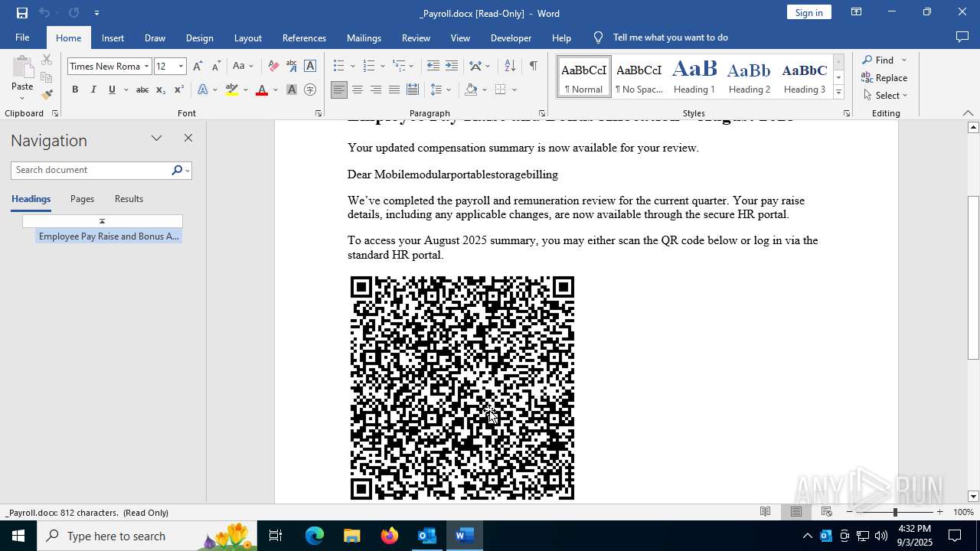Select Employee Pay Raise heading in Navigation
980x551 pixels.
click(x=109, y=236)
